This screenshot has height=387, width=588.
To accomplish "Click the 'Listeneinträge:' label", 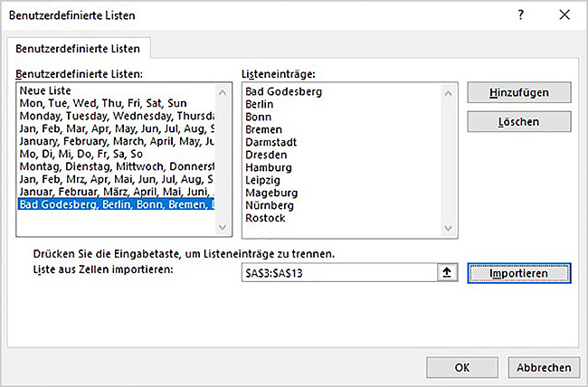I will click(279, 74).
